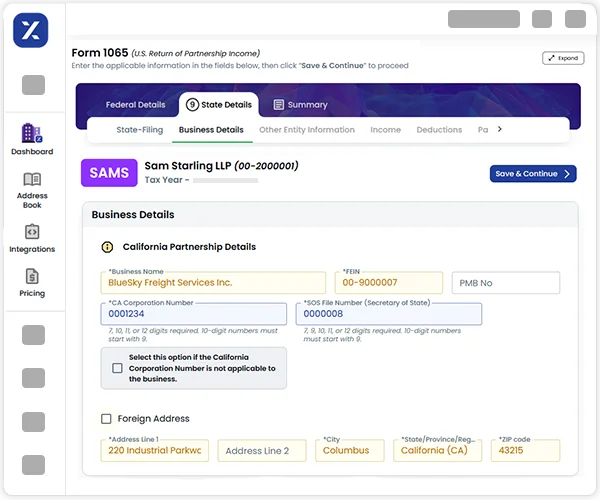Image resolution: width=600 pixels, height=500 pixels.
Task: Click the FEIN input field
Action: [x=389, y=283]
